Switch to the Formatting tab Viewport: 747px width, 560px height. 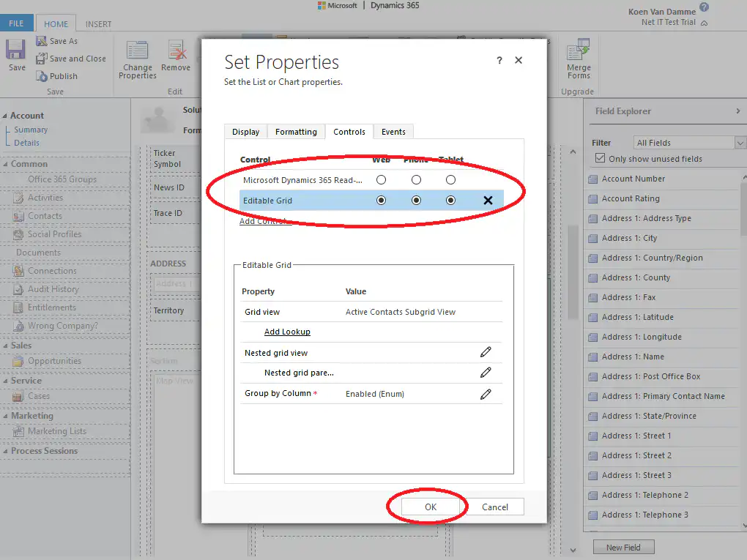pyautogui.click(x=296, y=131)
